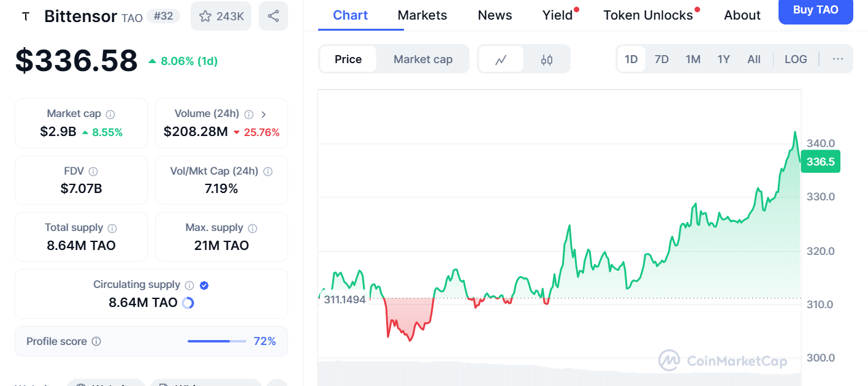Screen dimensions: 868x386
Task: Show info for Volume (24h)
Action: (249, 114)
